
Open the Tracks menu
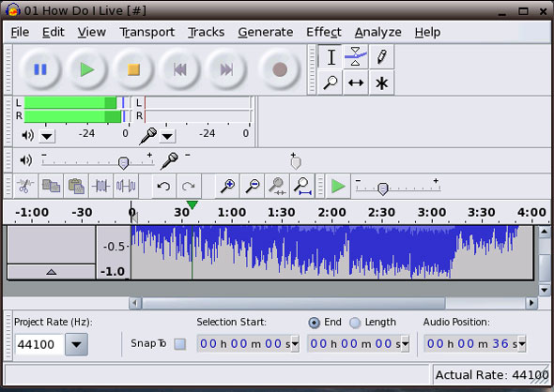[x=206, y=32]
